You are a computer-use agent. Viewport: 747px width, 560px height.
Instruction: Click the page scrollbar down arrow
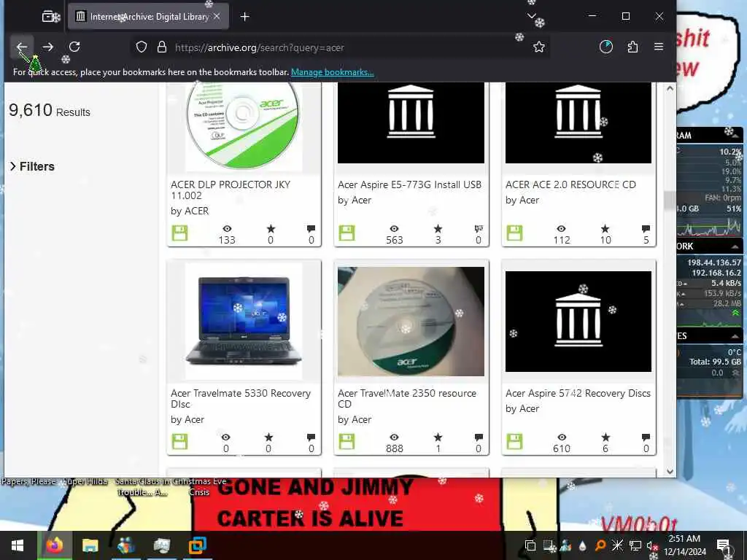point(670,472)
